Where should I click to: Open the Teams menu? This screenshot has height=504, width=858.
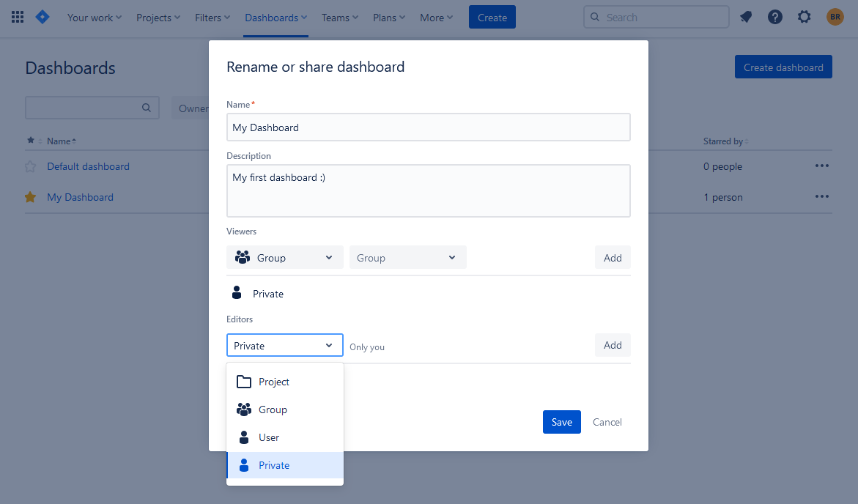pos(340,18)
